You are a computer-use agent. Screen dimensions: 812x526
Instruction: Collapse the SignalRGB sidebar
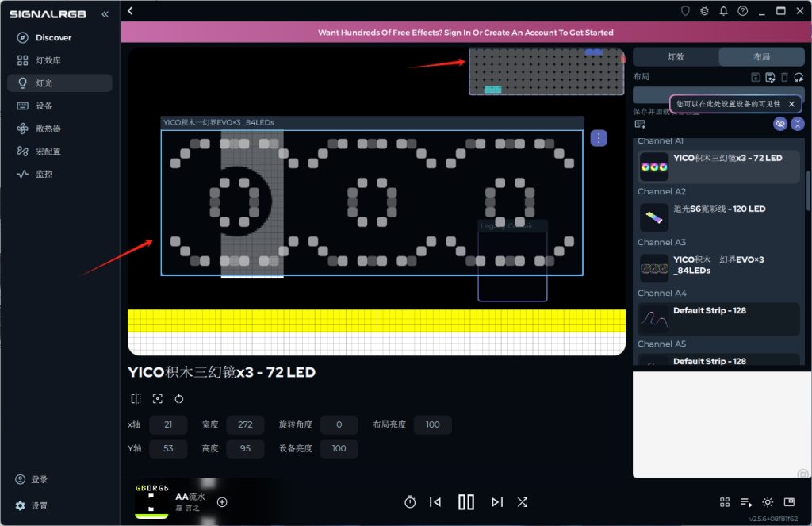point(105,14)
